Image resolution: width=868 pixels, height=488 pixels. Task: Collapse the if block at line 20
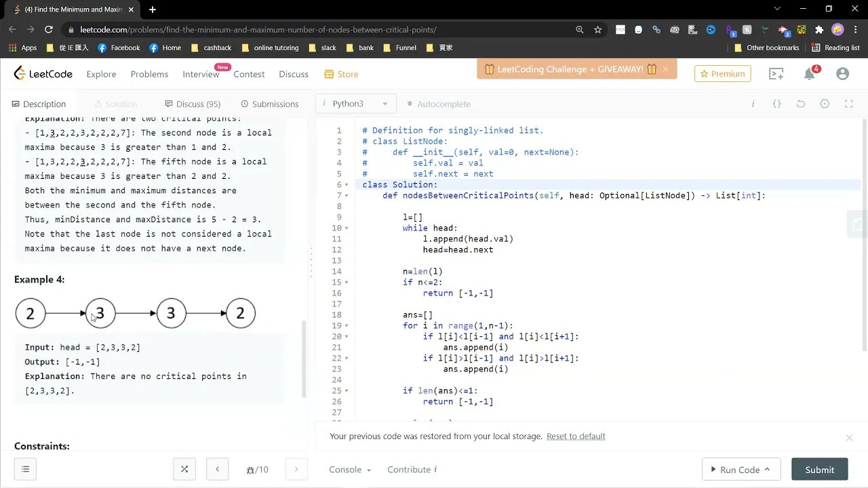tap(347, 337)
